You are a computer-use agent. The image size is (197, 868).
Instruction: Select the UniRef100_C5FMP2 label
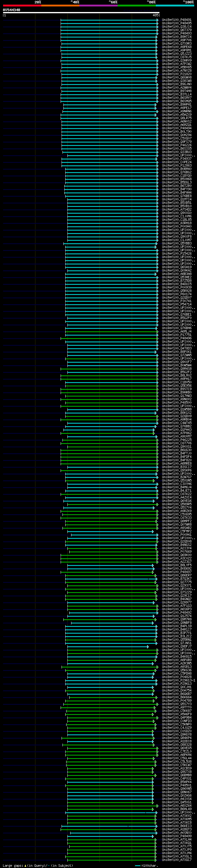[x=176, y=531]
